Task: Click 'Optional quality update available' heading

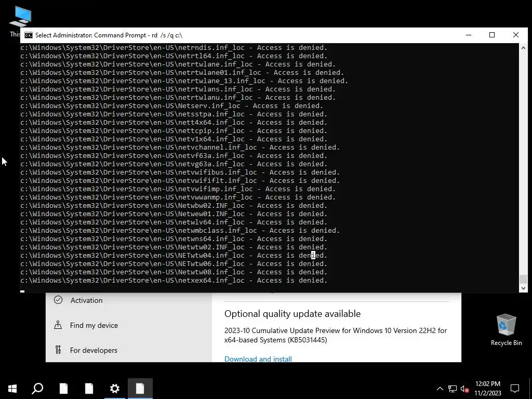Action: (x=292, y=314)
